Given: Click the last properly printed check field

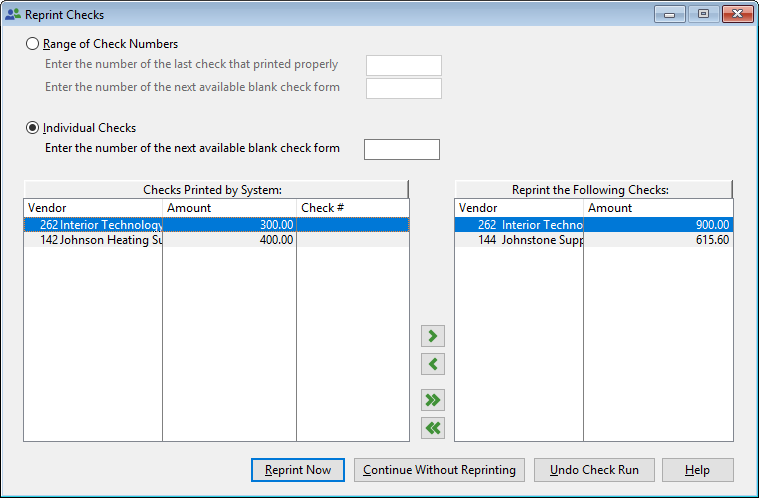Looking at the screenshot, I should click(x=403, y=65).
